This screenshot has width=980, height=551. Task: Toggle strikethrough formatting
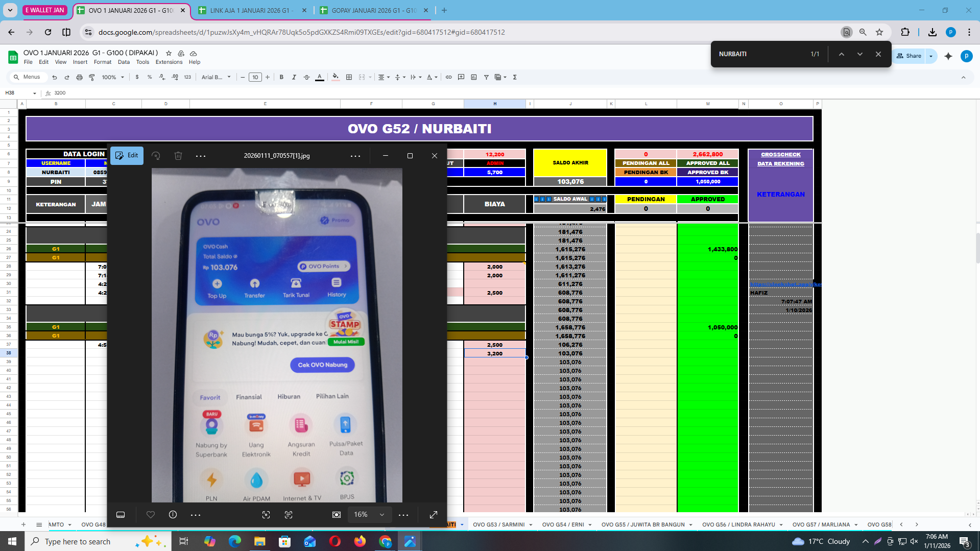(x=306, y=77)
